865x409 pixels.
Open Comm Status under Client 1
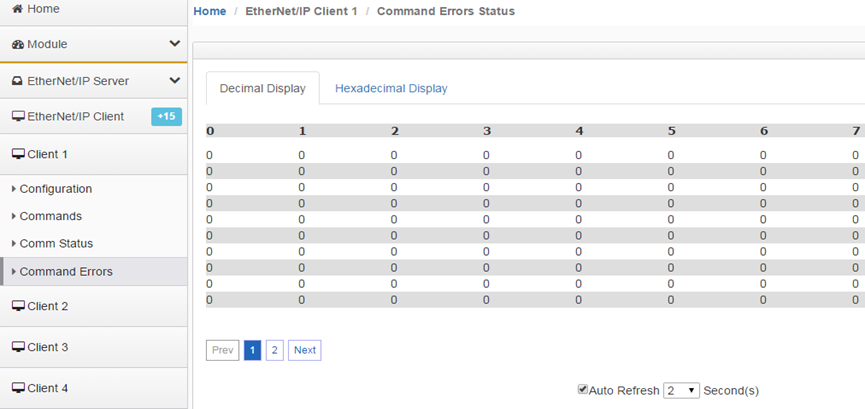[x=56, y=243]
